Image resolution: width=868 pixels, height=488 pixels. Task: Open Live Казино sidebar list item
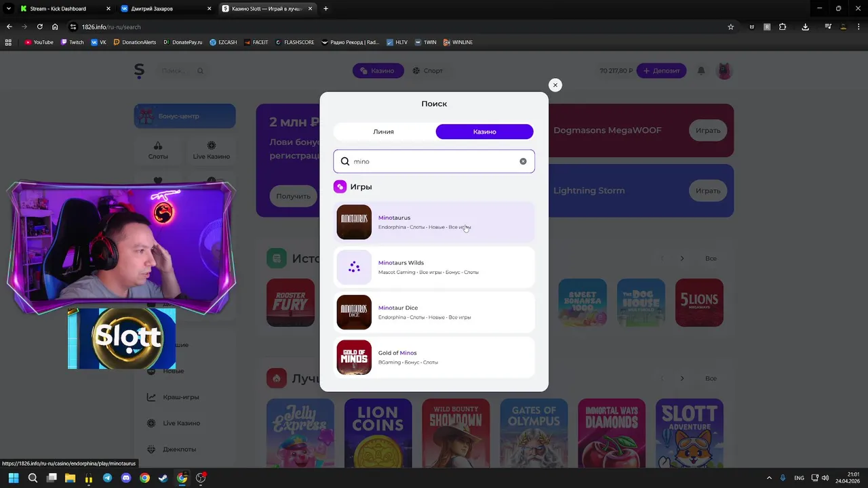(181, 423)
